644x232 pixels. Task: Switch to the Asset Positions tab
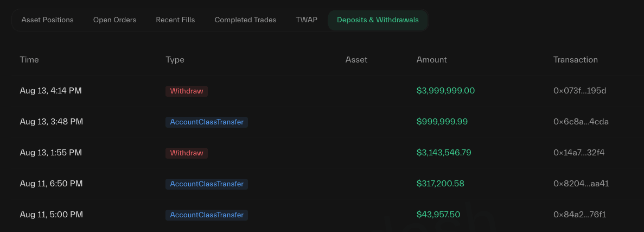[47, 20]
